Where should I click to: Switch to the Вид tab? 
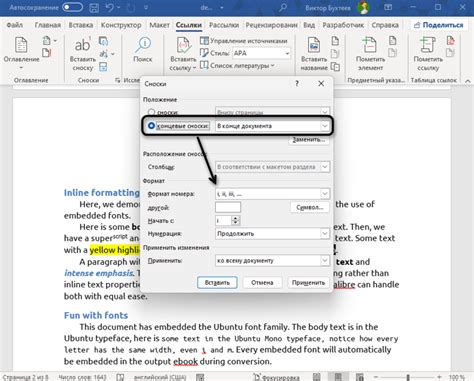[309, 25]
